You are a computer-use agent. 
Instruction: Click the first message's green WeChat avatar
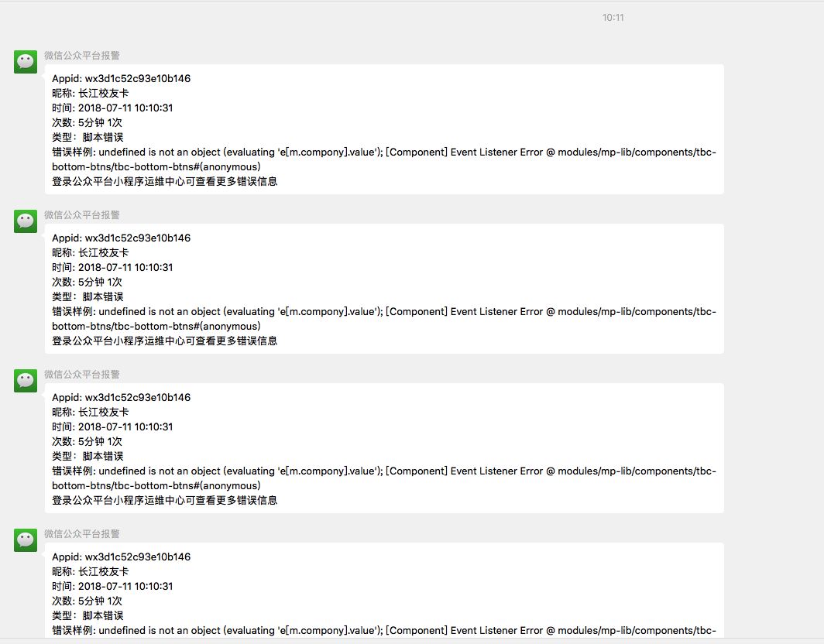[26, 62]
